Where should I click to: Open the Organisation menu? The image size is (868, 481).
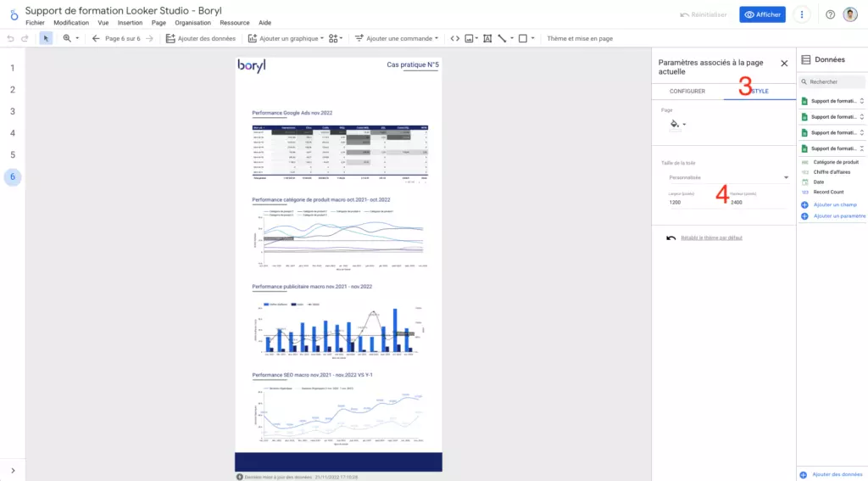(192, 23)
